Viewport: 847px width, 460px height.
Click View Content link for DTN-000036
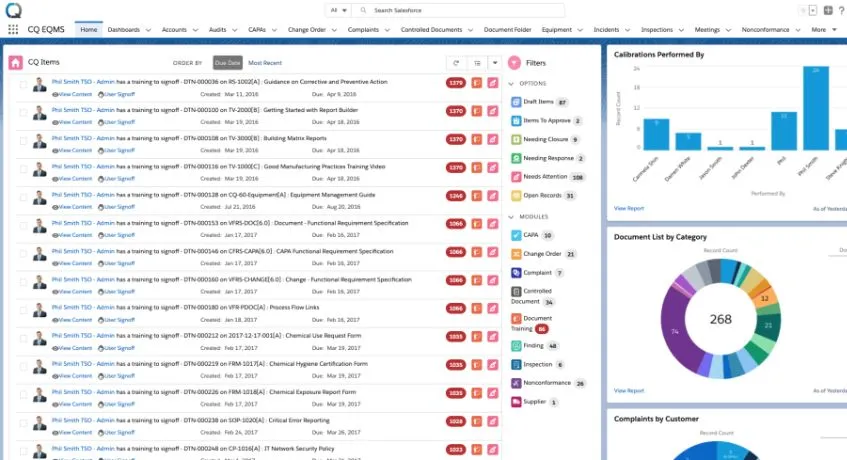pyautogui.click(x=72, y=94)
